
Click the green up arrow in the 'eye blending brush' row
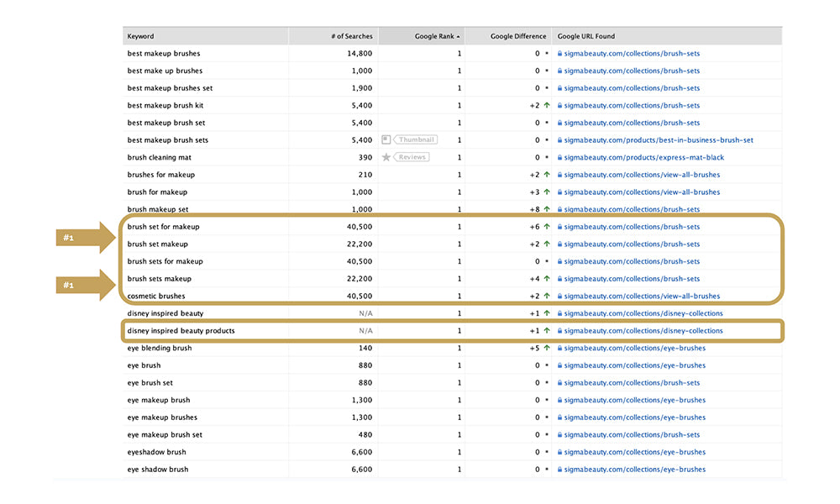click(x=546, y=349)
